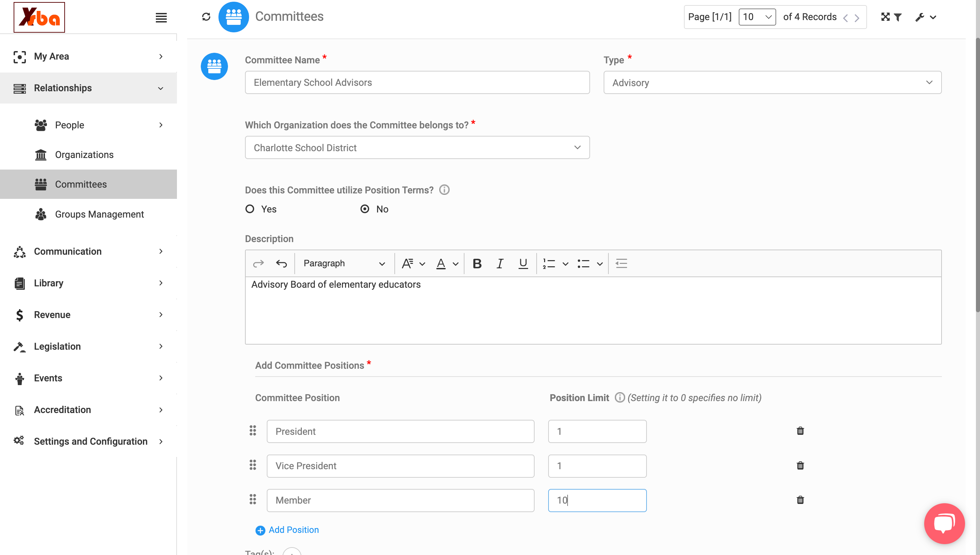Open the fullscreen expand icon

pyautogui.click(x=885, y=17)
